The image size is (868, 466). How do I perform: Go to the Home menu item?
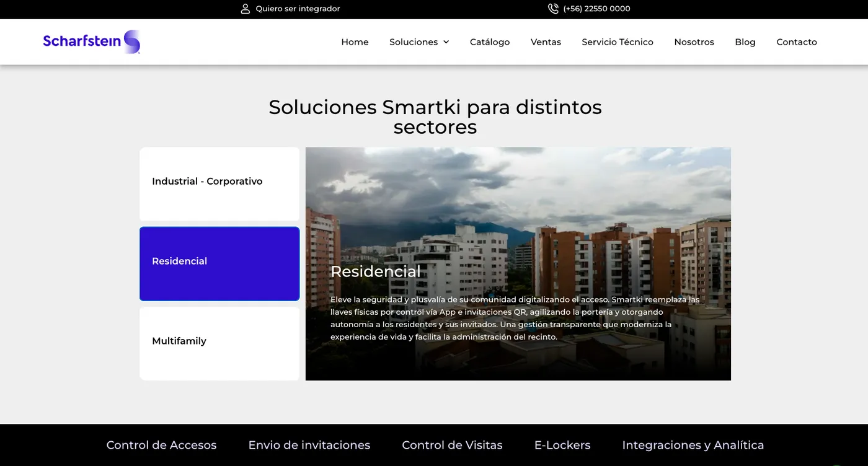pos(355,42)
